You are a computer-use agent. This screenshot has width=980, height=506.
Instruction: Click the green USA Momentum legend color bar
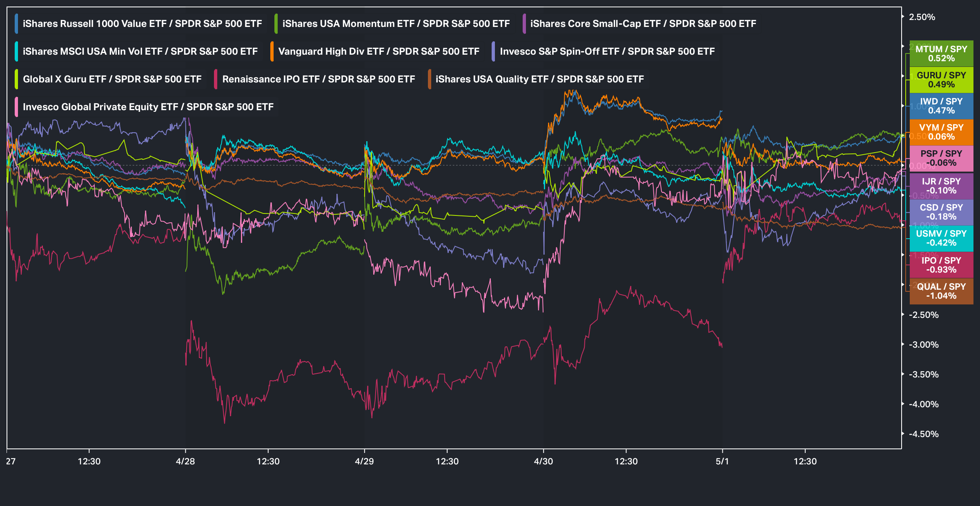point(276,24)
